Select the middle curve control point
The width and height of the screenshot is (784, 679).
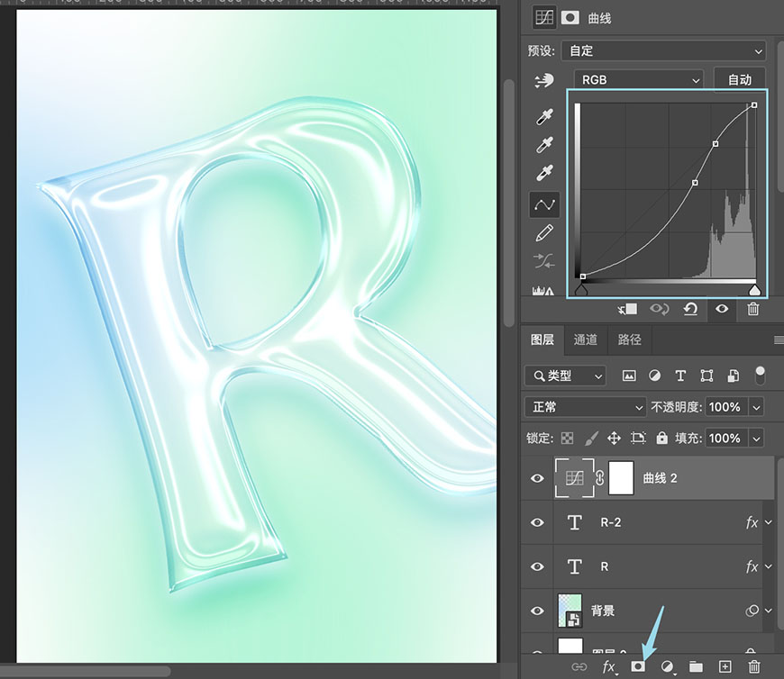[x=695, y=183]
